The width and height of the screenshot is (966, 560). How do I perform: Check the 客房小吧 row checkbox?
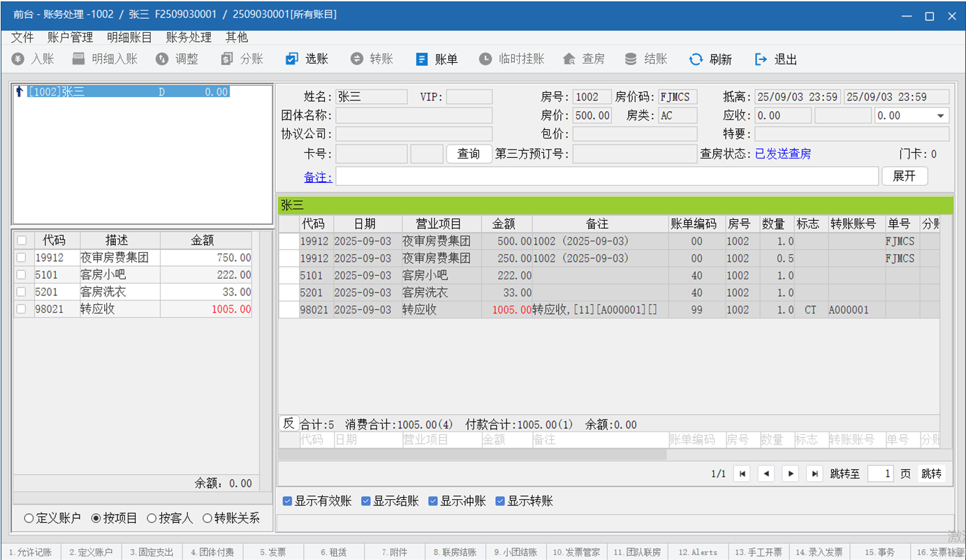[22, 275]
